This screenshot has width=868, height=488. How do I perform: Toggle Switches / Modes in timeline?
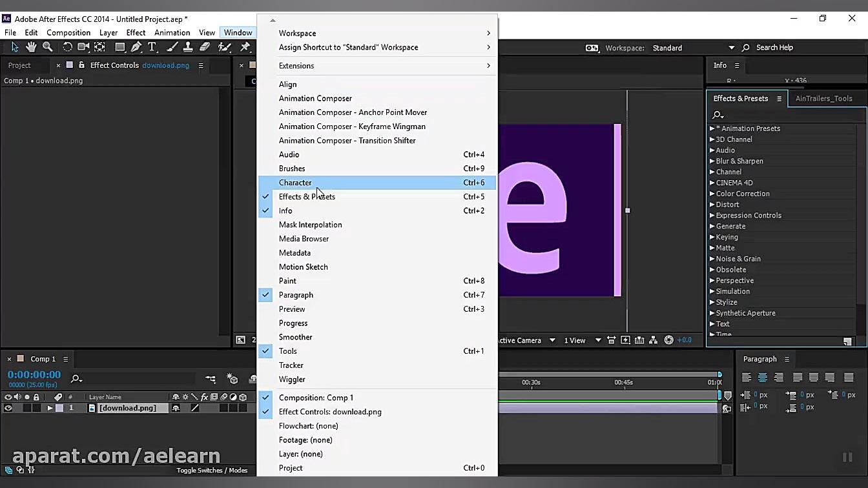click(x=212, y=471)
